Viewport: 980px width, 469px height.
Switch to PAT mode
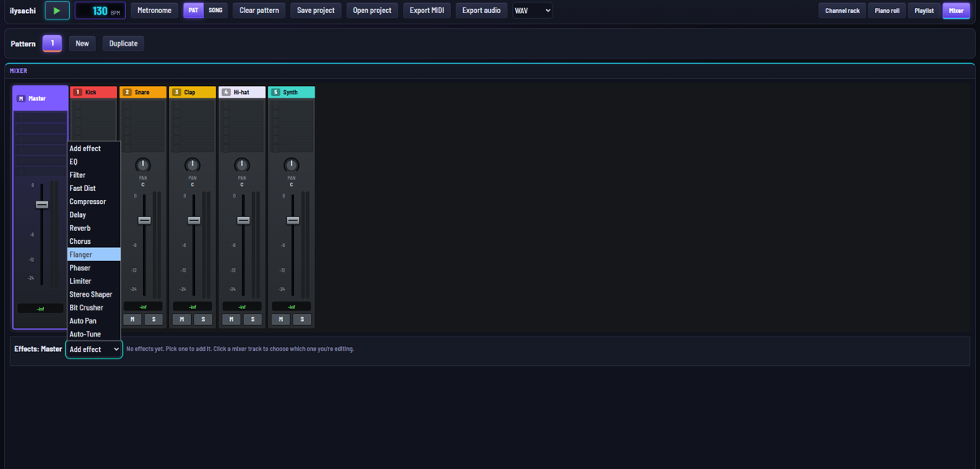[x=193, y=11]
